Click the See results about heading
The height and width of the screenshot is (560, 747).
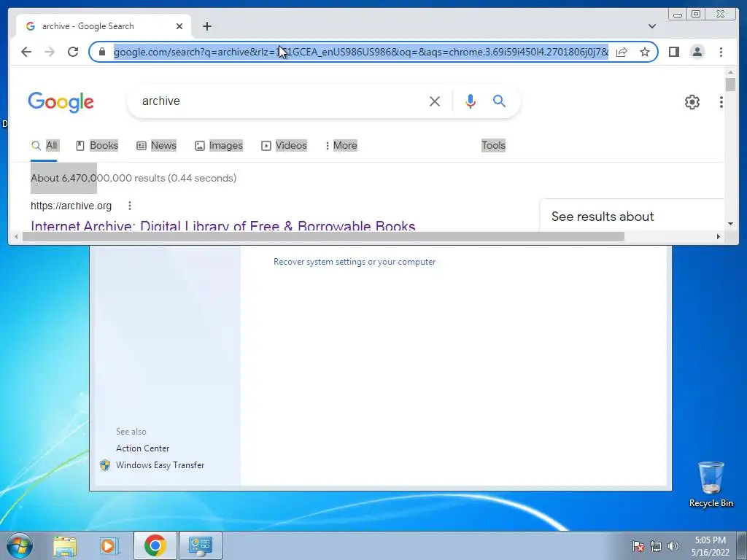pyautogui.click(x=603, y=216)
